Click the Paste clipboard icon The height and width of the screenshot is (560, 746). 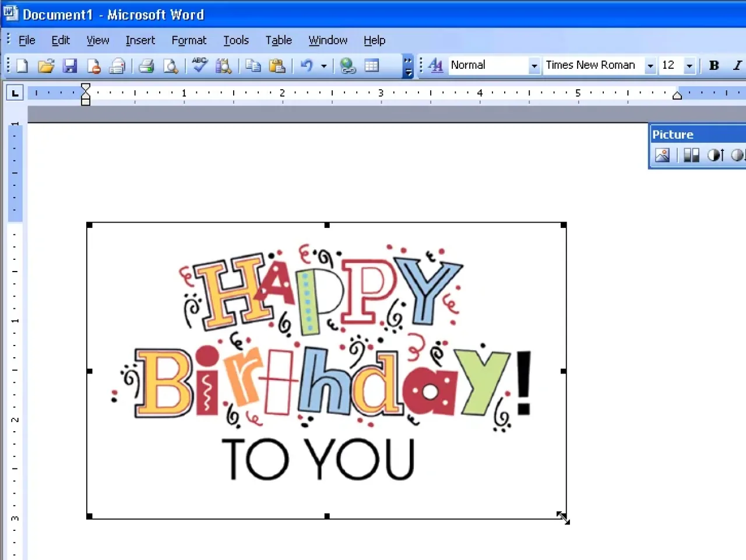coord(277,66)
